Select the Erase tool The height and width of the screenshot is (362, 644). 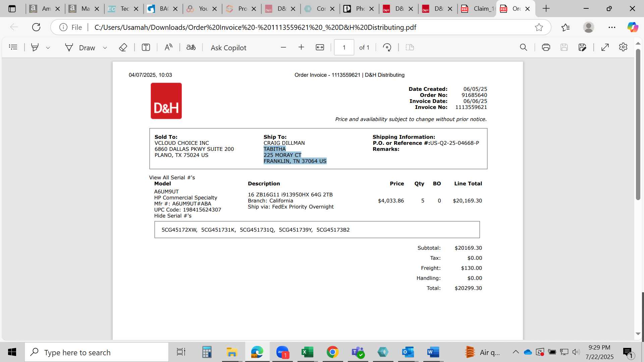pyautogui.click(x=123, y=47)
